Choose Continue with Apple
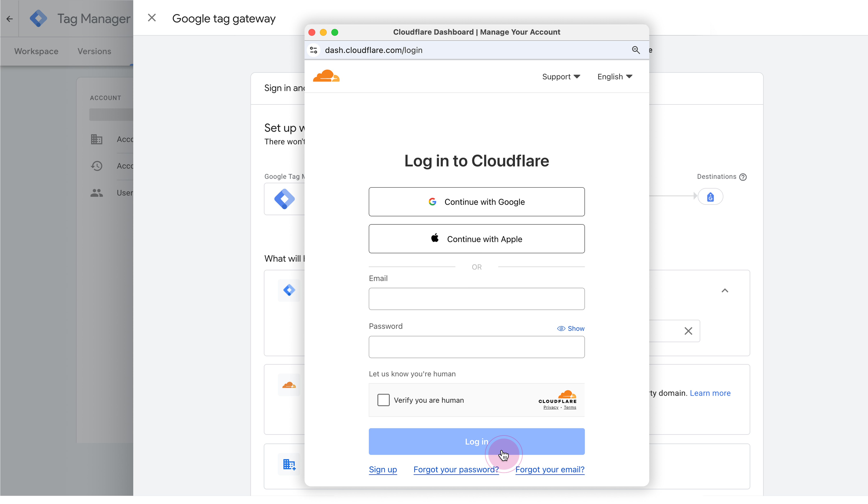Screen dimensions: 868x504 [477, 239]
